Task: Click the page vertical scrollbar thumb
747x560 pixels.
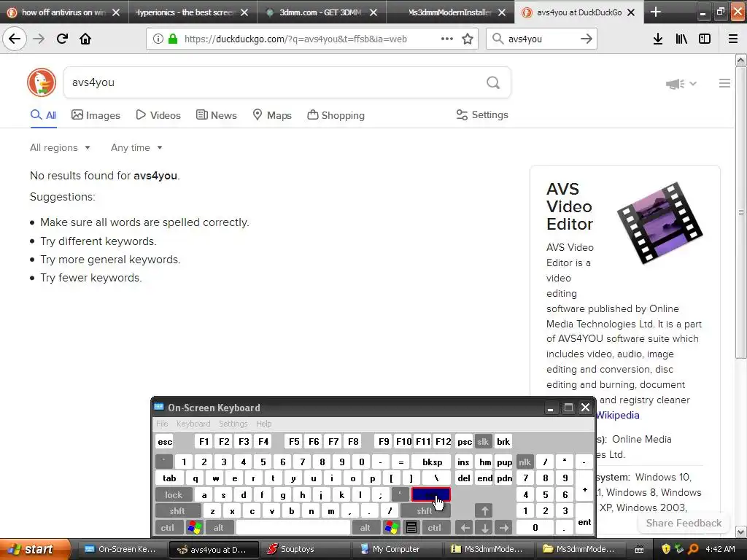Action: [x=740, y=212]
